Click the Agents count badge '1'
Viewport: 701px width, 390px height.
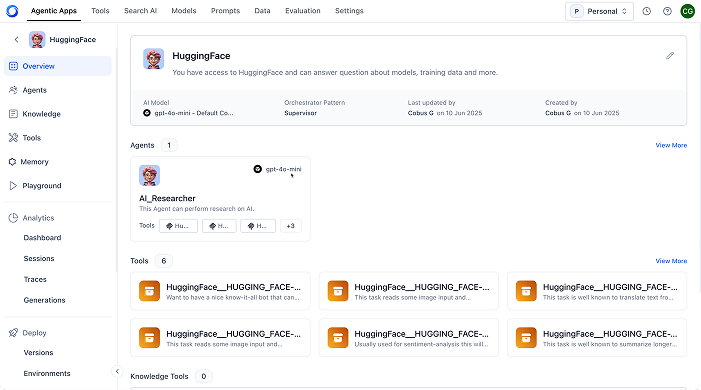coord(169,145)
